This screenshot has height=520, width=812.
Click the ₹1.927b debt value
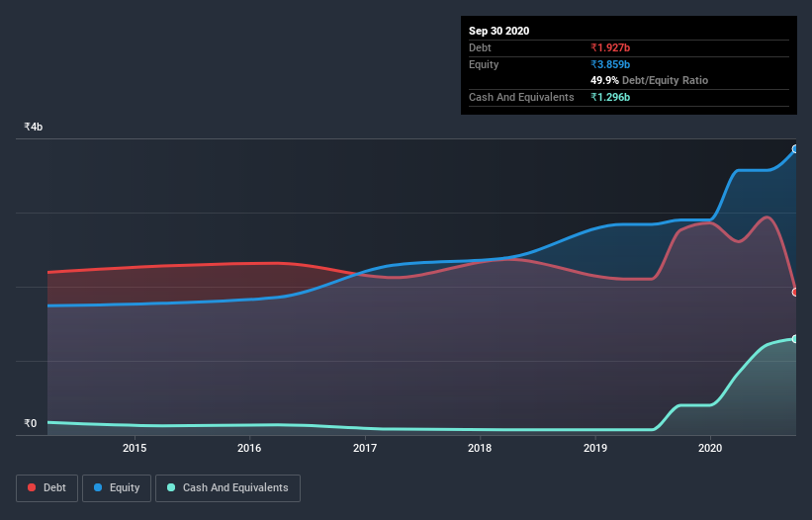coord(610,47)
